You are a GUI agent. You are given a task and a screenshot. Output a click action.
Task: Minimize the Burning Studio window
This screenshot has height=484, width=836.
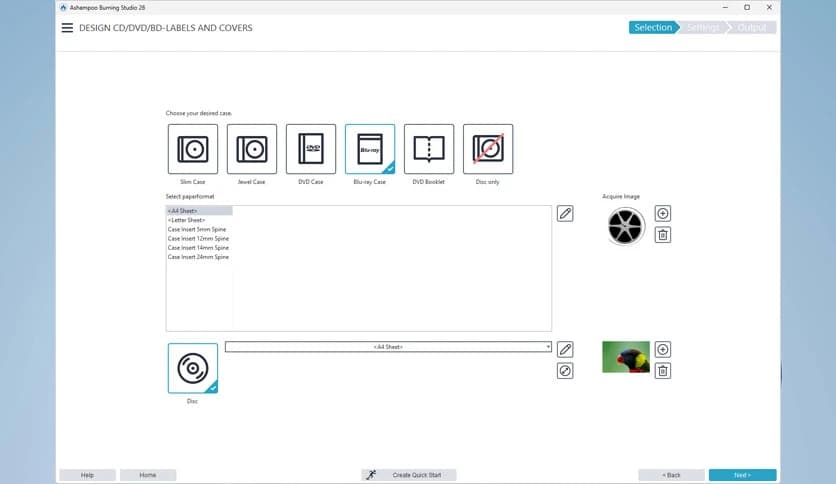point(725,7)
